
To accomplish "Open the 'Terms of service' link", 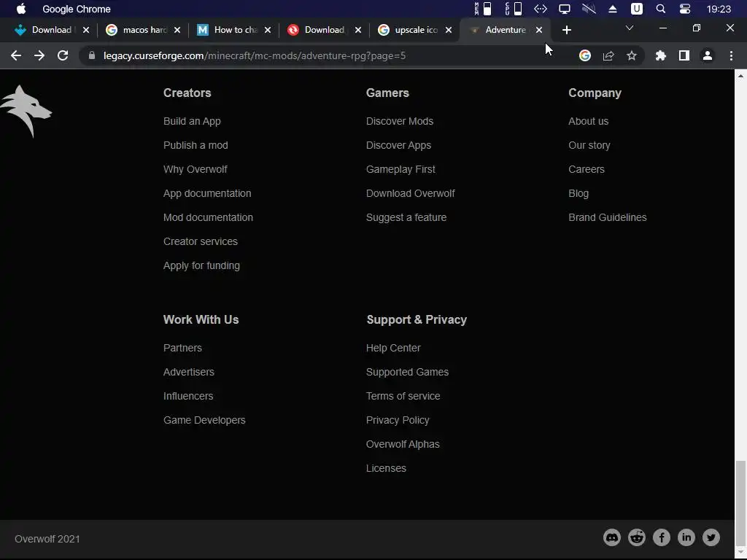I will [x=403, y=396].
